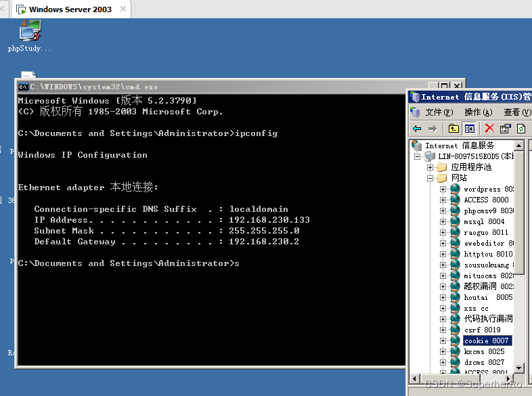Click the IIS tree scroll-left arrow
The width and height of the screenshot is (532, 396).
[414, 378]
